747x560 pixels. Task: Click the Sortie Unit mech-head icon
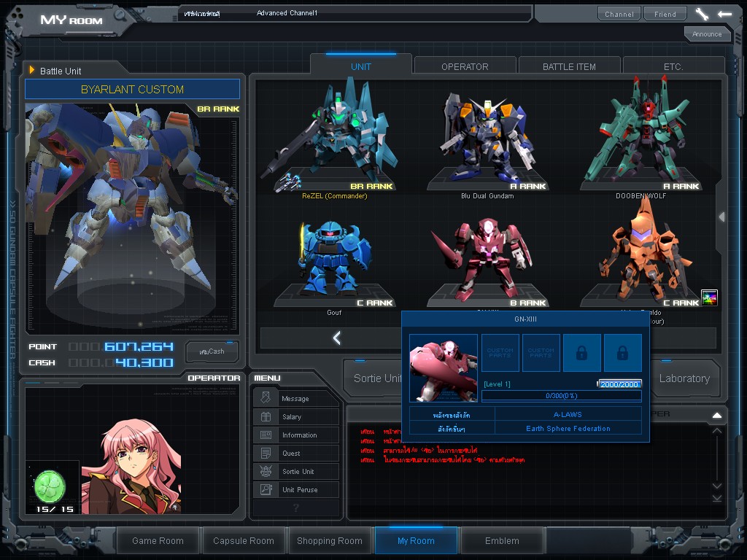tap(266, 471)
